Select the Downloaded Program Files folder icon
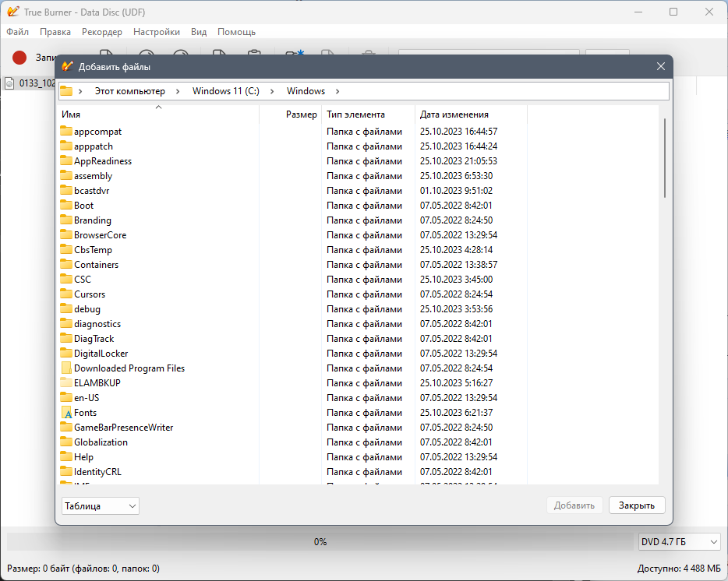This screenshot has height=581, width=728. pos(66,368)
